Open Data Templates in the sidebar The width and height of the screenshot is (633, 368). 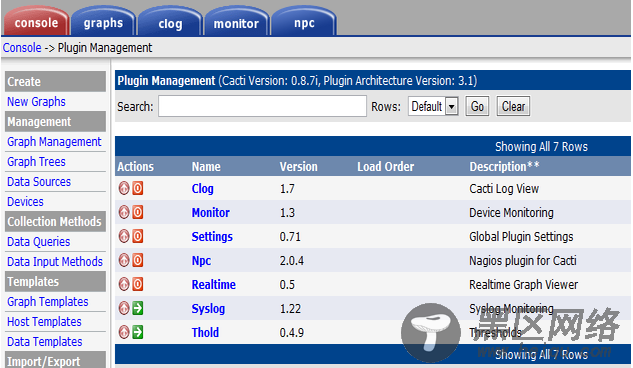(45, 342)
